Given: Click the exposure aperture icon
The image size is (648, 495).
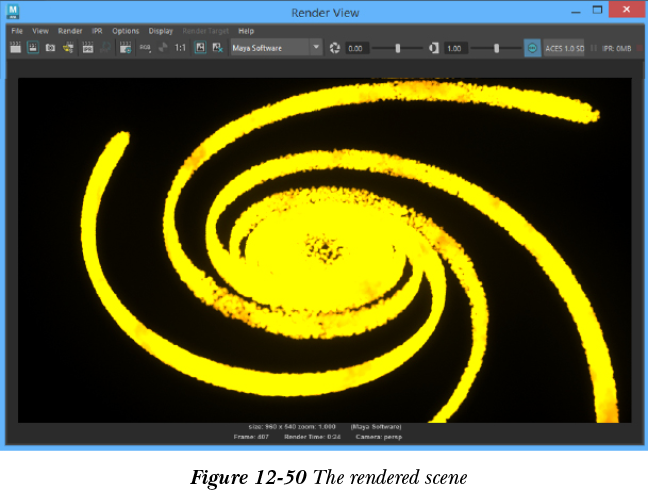Looking at the screenshot, I should click(336, 47).
